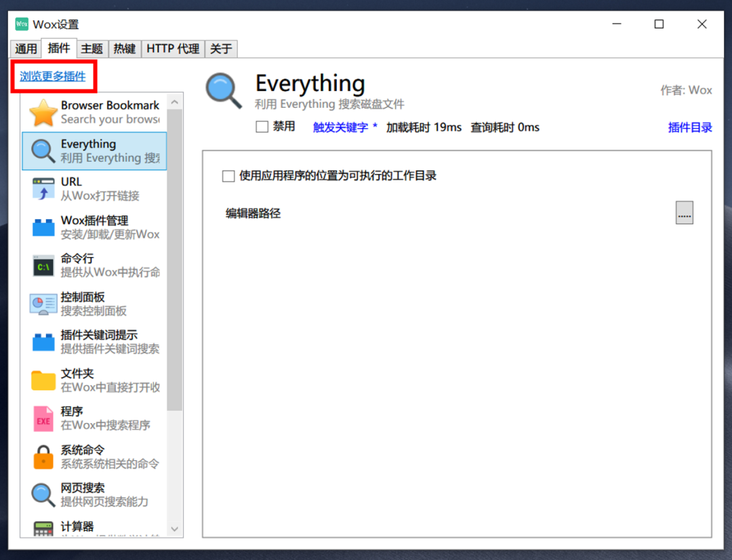
Task: Click the editor path browse button
Action: click(x=685, y=212)
